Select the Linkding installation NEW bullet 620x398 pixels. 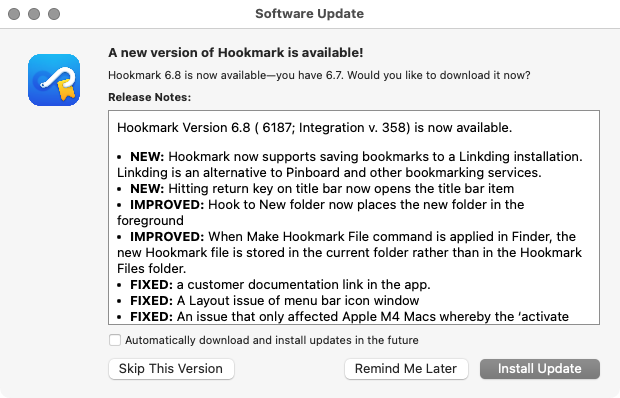[350, 164]
